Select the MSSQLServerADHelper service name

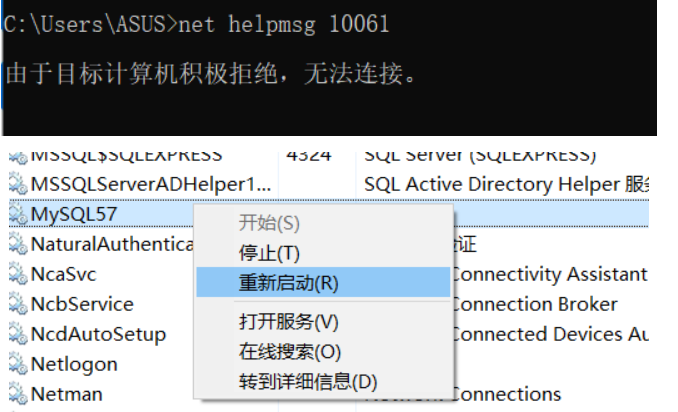(151, 185)
